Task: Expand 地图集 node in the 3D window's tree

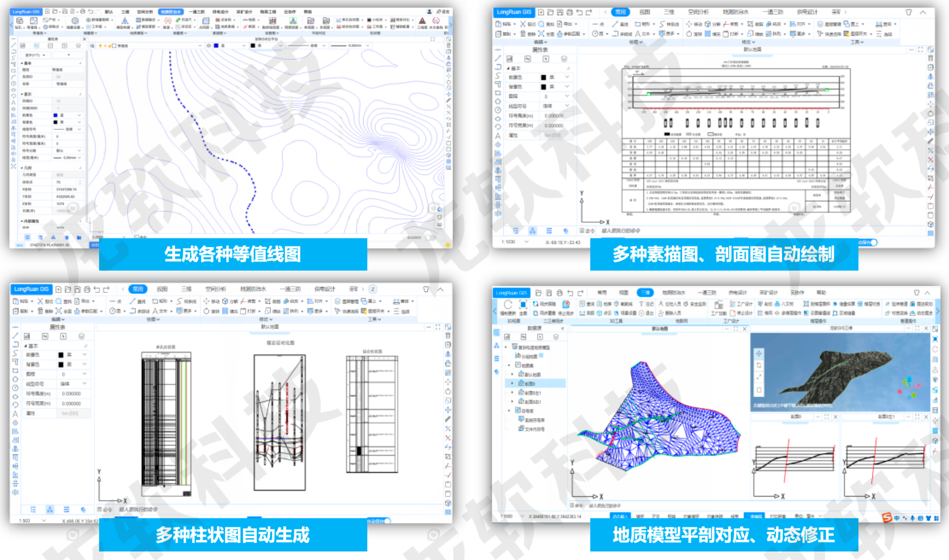Action: (510, 365)
